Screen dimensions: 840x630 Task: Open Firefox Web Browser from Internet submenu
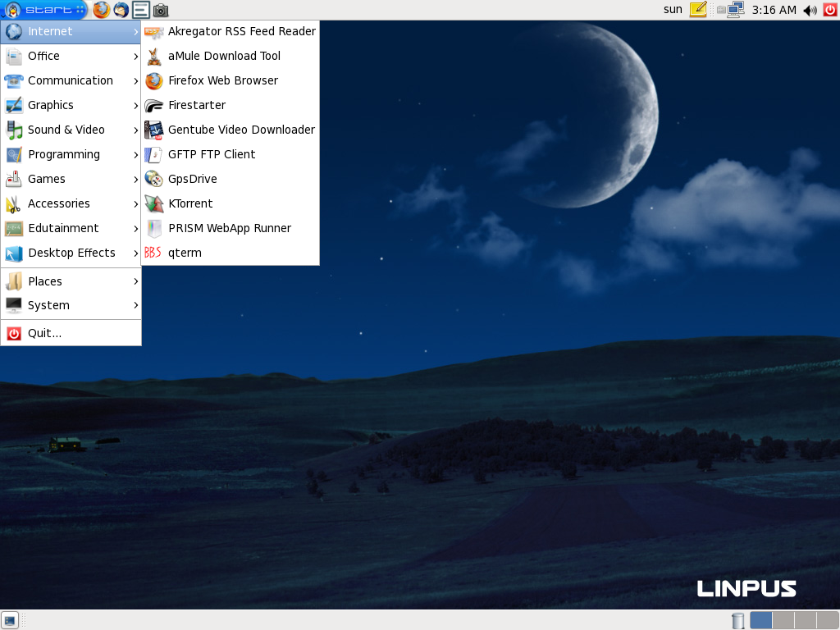tap(231, 81)
